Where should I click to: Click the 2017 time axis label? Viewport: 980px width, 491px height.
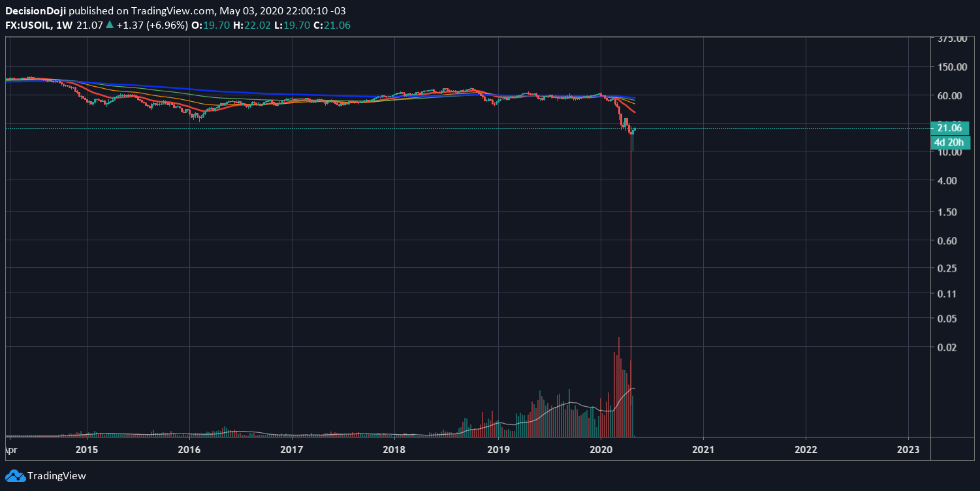pyautogui.click(x=292, y=450)
